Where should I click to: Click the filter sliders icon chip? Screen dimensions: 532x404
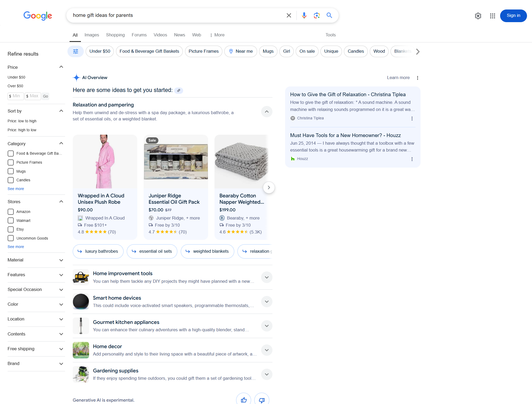pos(76,51)
